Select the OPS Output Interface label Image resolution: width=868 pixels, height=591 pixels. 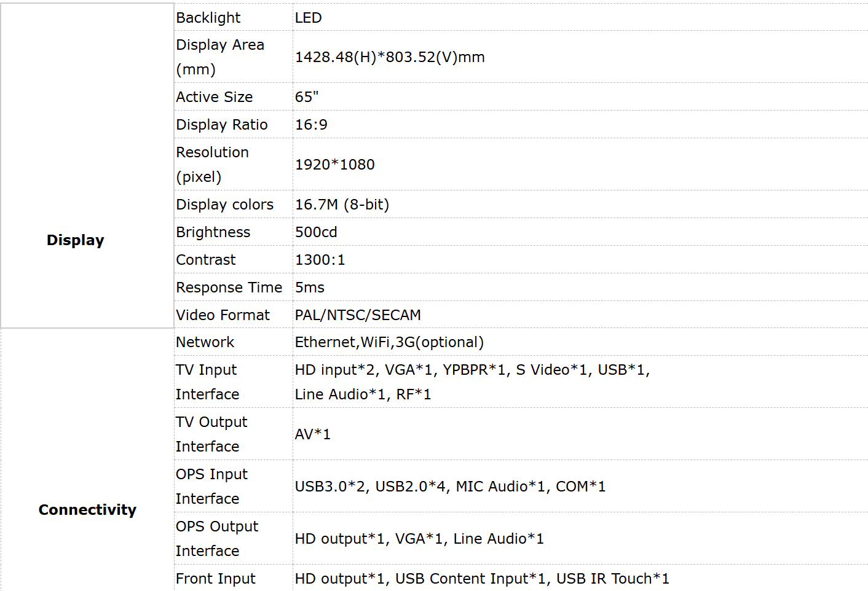[x=217, y=539]
